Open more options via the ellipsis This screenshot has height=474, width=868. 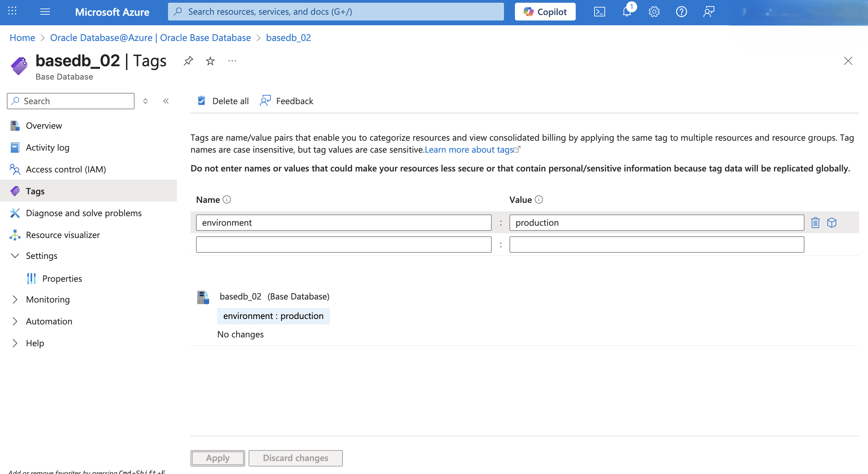click(x=232, y=61)
